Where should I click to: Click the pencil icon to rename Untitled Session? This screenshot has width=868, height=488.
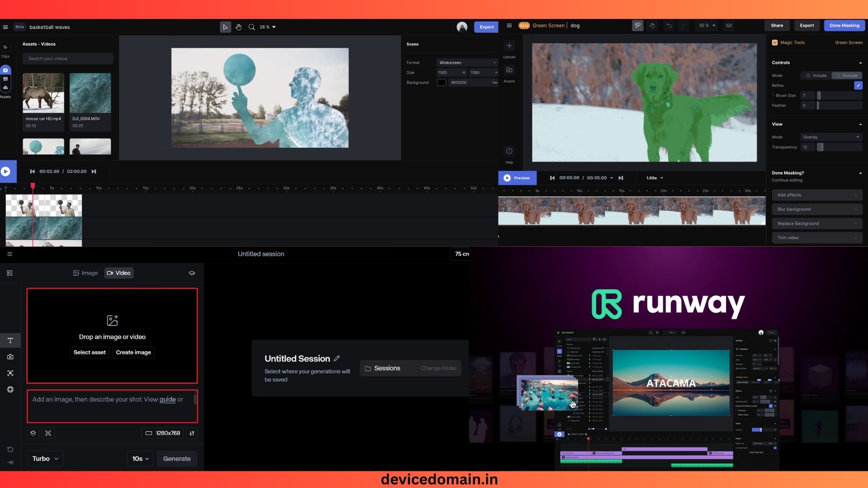coord(337,358)
